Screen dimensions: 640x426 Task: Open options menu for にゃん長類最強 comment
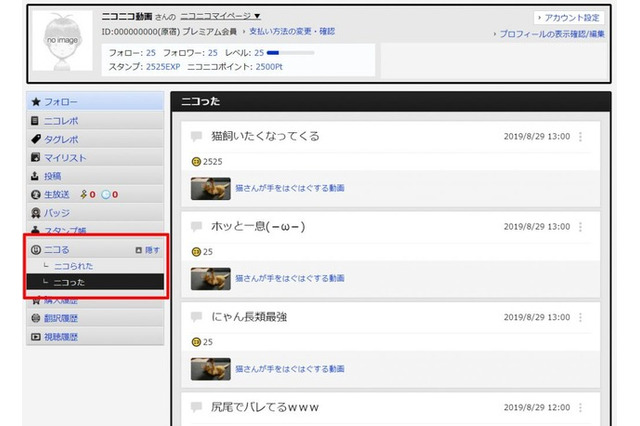[x=580, y=317]
